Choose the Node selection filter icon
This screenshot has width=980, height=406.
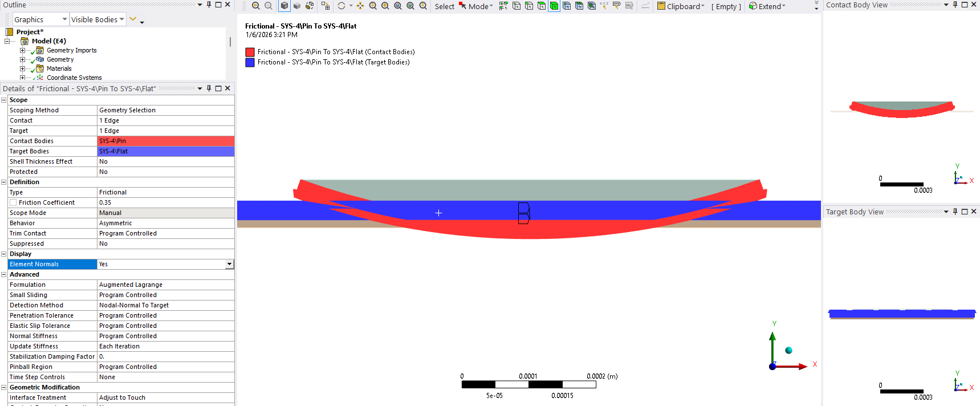pyautogui.click(x=567, y=6)
